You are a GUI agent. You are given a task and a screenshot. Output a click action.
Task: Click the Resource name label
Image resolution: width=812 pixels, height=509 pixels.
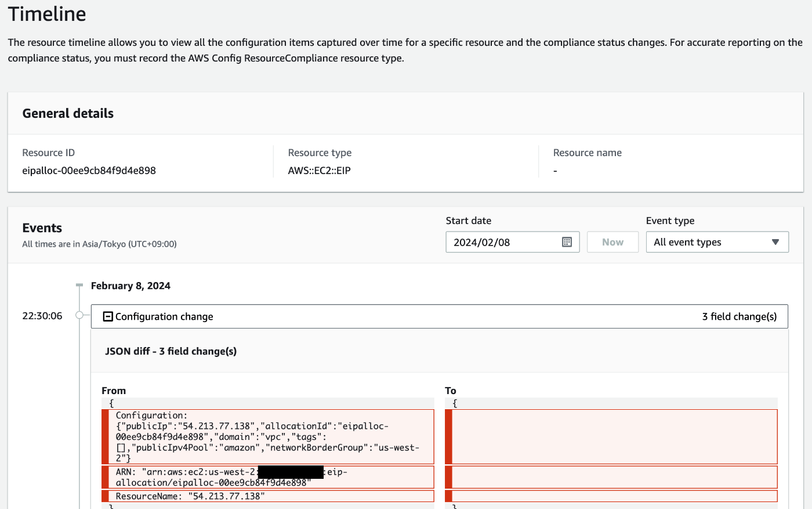click(x=587, y=153)
